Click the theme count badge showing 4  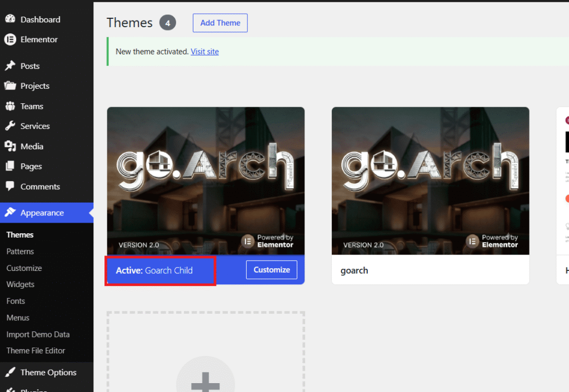[x=168, y=23]
